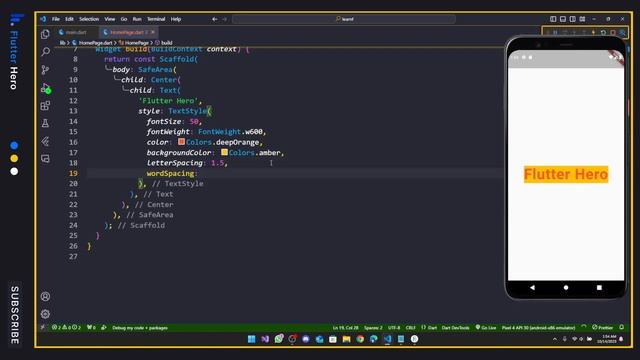
Task: Click the build method breadcrumb
Action: (x=167, y=42)
